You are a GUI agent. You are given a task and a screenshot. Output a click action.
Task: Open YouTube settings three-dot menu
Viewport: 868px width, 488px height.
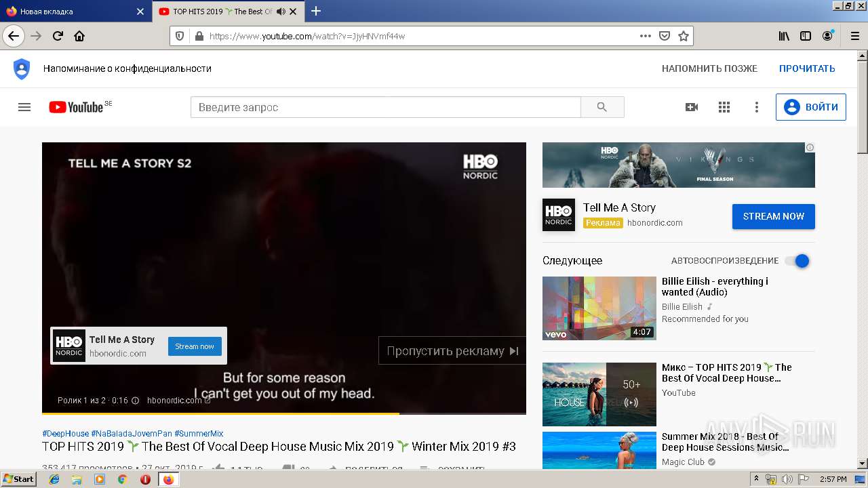pos(757,107)
